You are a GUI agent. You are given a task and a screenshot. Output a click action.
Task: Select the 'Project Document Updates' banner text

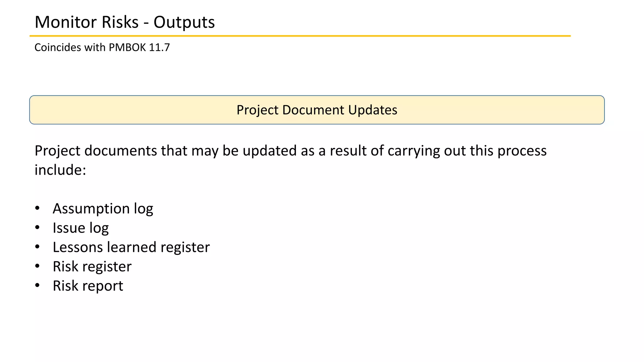[x=317, y=110]
